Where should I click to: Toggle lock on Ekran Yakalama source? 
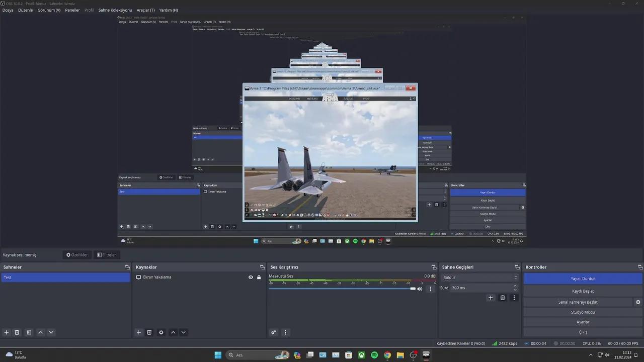tap(259, 277)
